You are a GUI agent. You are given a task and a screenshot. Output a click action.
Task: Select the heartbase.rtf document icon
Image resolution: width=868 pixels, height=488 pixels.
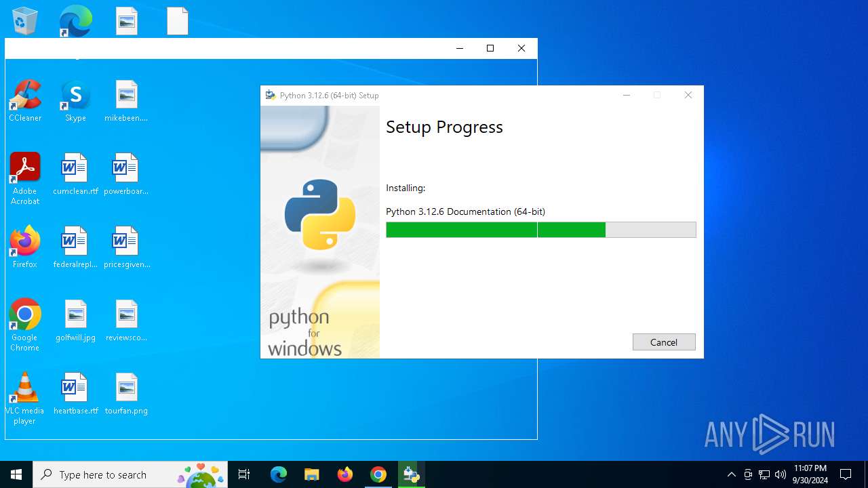click(x=75, y=394)
